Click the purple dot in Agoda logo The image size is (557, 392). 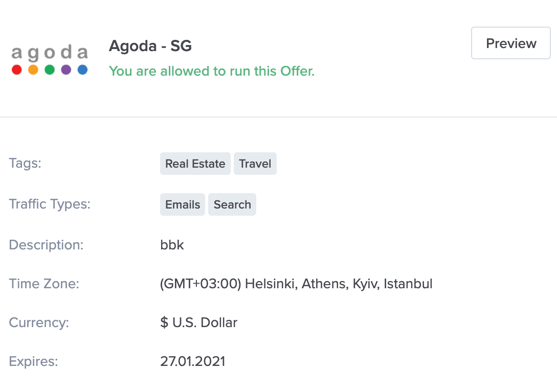[x=66, y=70]
